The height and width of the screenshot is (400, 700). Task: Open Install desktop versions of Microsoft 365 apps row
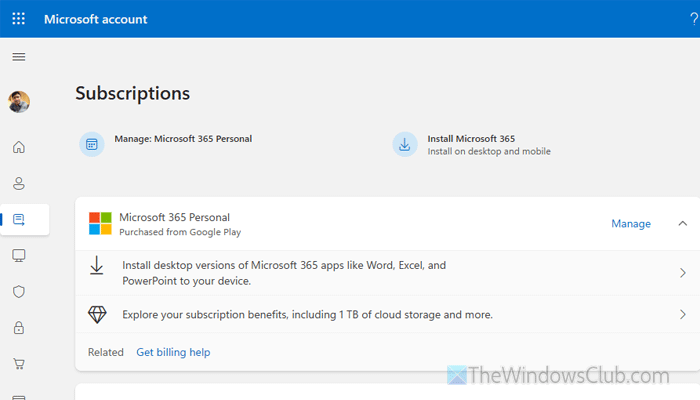pyautogui.click(x=388, y=273)
